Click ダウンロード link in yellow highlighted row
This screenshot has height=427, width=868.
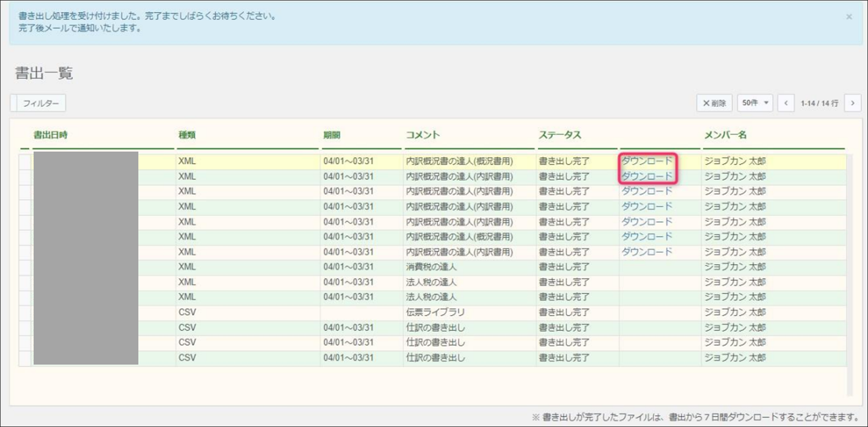(647, 161)
